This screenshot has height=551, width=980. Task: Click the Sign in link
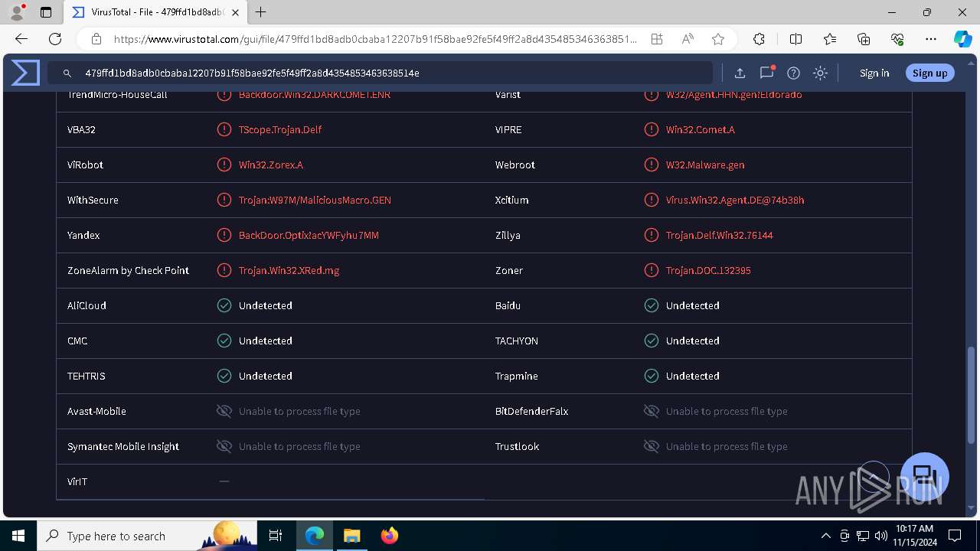[874, 73]
